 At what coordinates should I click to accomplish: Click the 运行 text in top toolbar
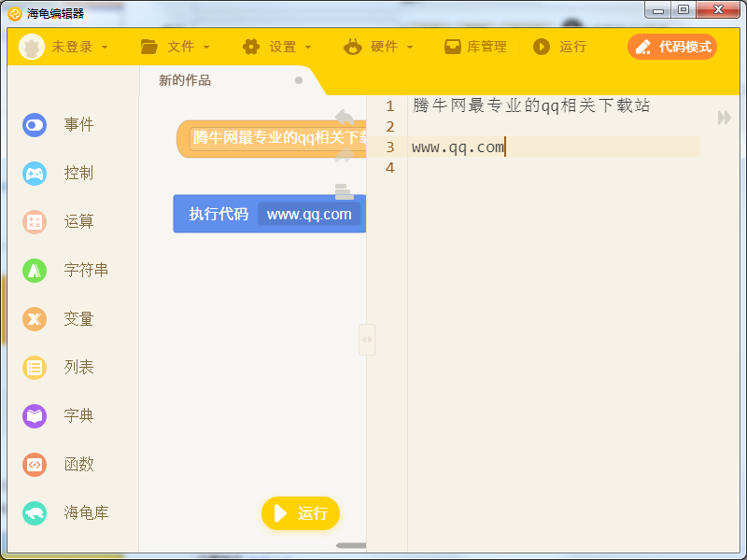click(572, 47)
